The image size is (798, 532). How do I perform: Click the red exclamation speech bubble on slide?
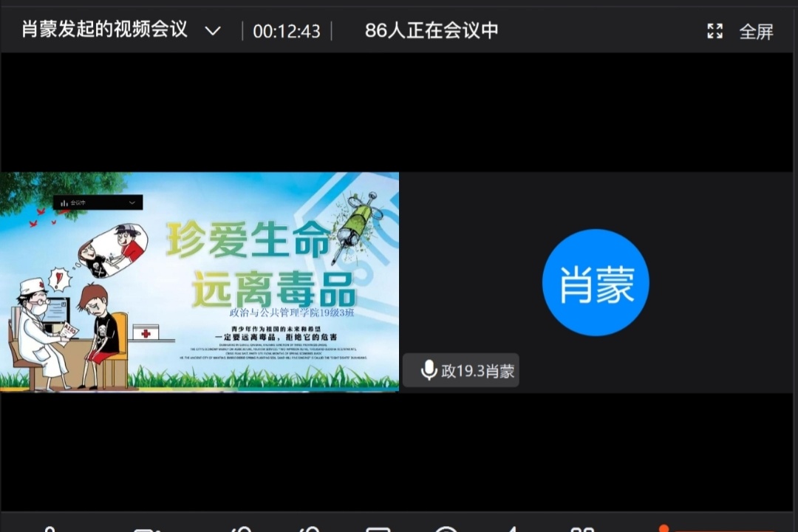pyautogui.click(x=58, y=280)
